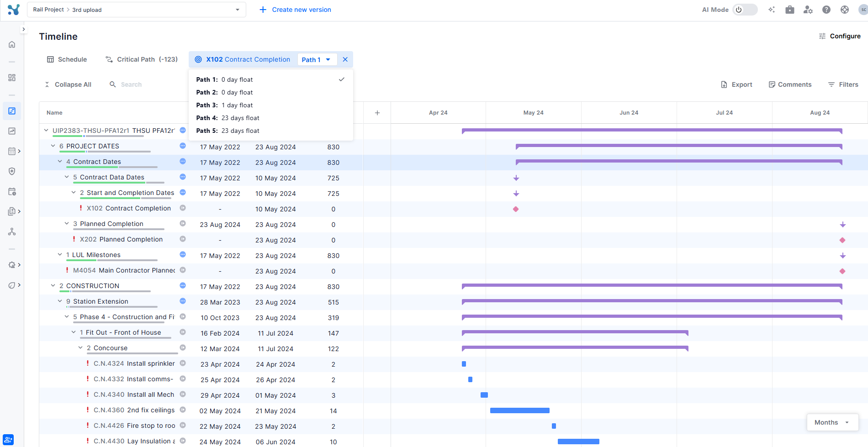The width and height of the screenshot is (868, 447).
Task: Click the pink X202 Planned Completion milestone diamond
Action: coord(842,240)
